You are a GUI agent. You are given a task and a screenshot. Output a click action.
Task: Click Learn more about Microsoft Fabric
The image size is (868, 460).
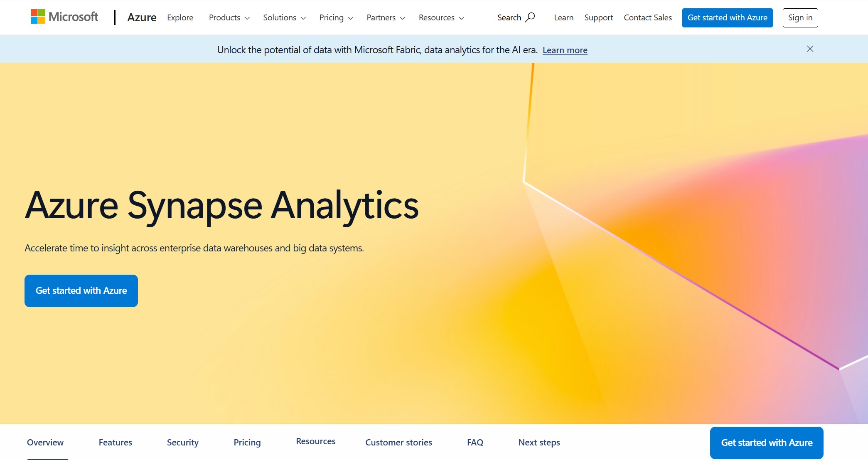click(x=565, y=50)
